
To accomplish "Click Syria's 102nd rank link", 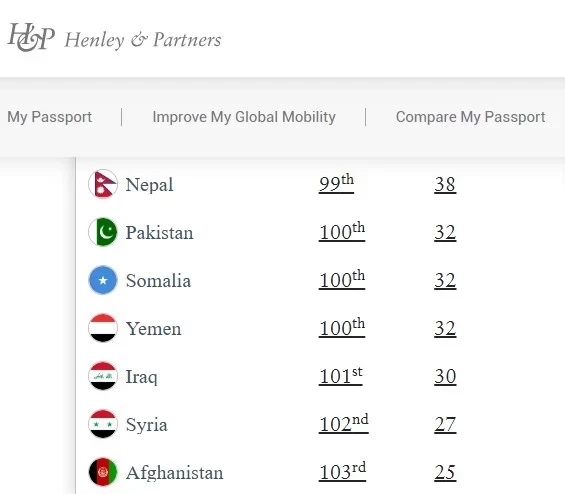I will click(343, 424).
